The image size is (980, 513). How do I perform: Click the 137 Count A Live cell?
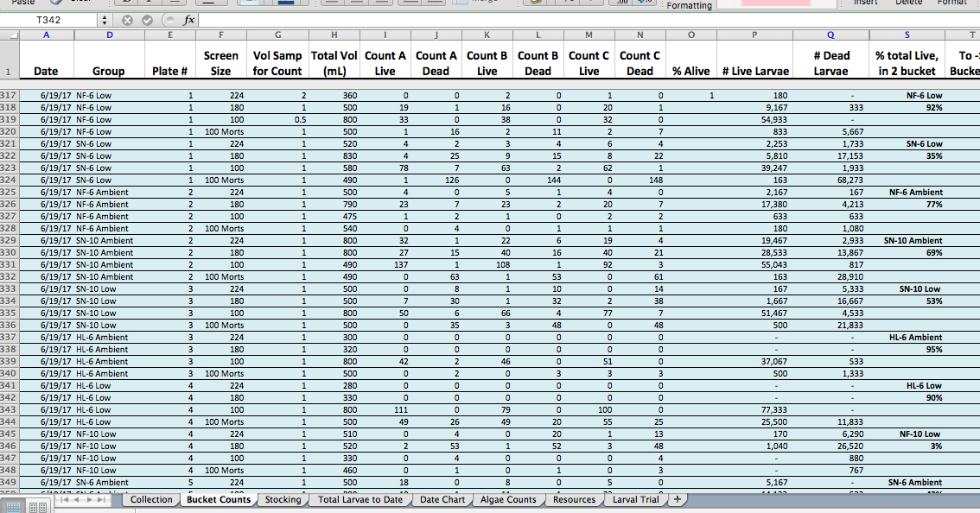click(385, 265)
